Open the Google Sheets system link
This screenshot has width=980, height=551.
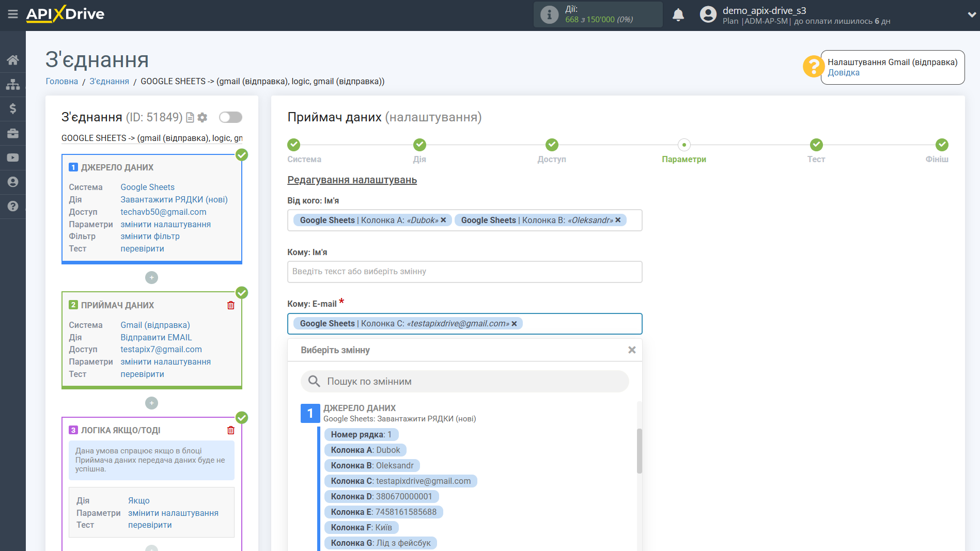click(x=147, y=187)
